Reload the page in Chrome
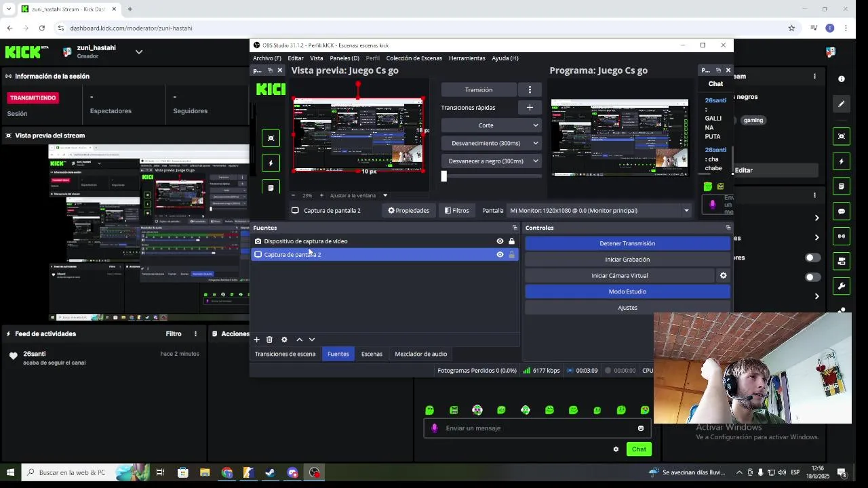Viewport: 868px width, 488px height. pyautogui.click(x=42, y=28)
